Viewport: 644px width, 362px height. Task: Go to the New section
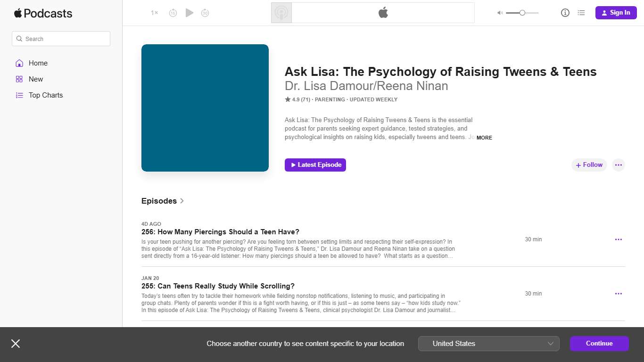pos(35,79)
